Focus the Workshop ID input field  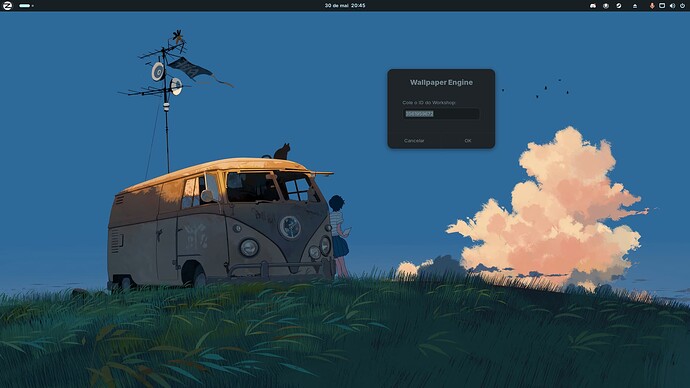441,113
